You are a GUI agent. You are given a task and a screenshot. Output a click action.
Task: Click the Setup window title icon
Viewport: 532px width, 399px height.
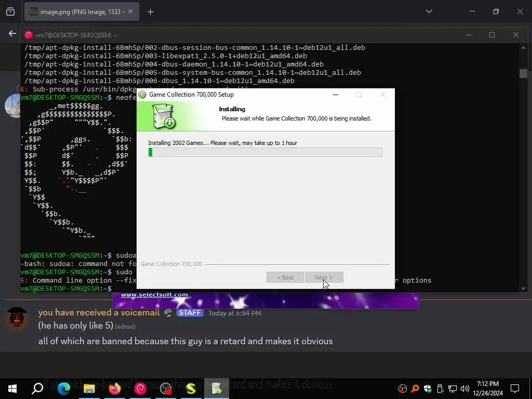point(142,95)
